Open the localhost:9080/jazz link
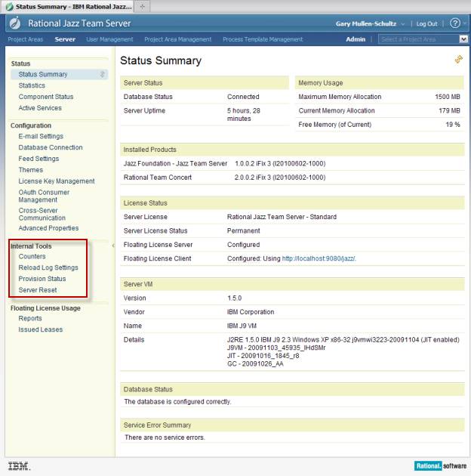The image size is (471, 476). 319,258
